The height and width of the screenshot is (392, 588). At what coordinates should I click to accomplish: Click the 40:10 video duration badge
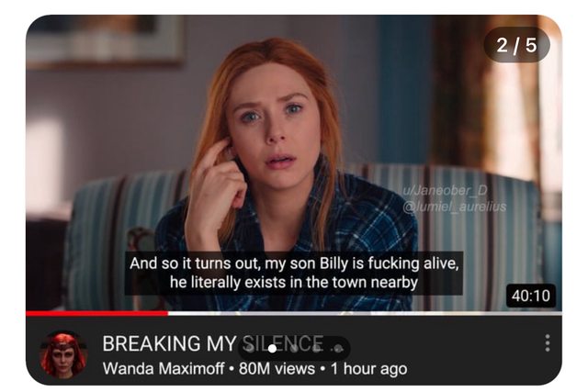coord(531,296)
